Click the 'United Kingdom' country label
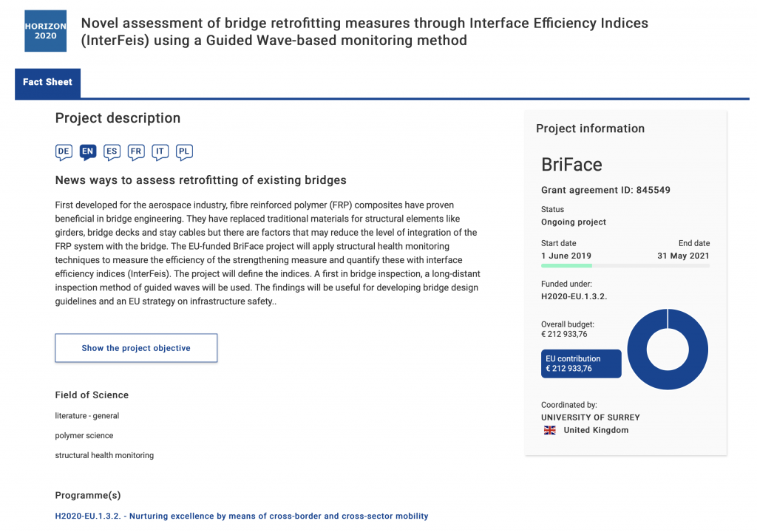The image size is (757, 532). tap(597, 430)
